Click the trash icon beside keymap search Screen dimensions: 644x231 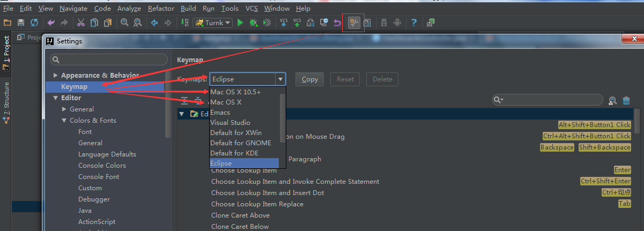click(x=626, y=100)
